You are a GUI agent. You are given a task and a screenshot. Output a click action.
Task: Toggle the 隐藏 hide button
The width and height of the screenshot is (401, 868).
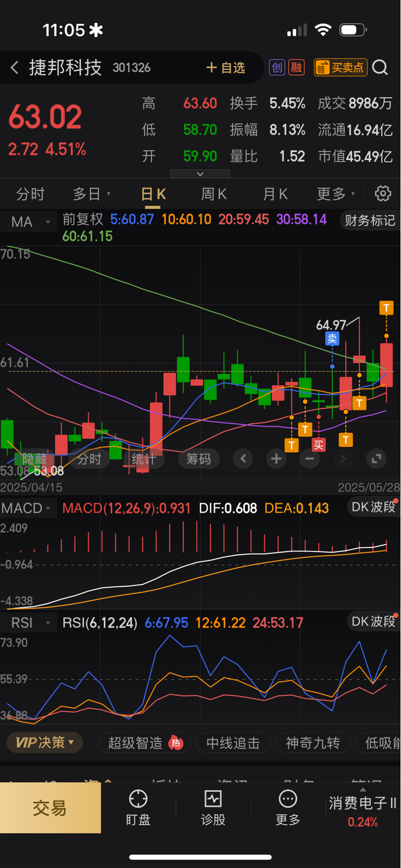point(34,459)
